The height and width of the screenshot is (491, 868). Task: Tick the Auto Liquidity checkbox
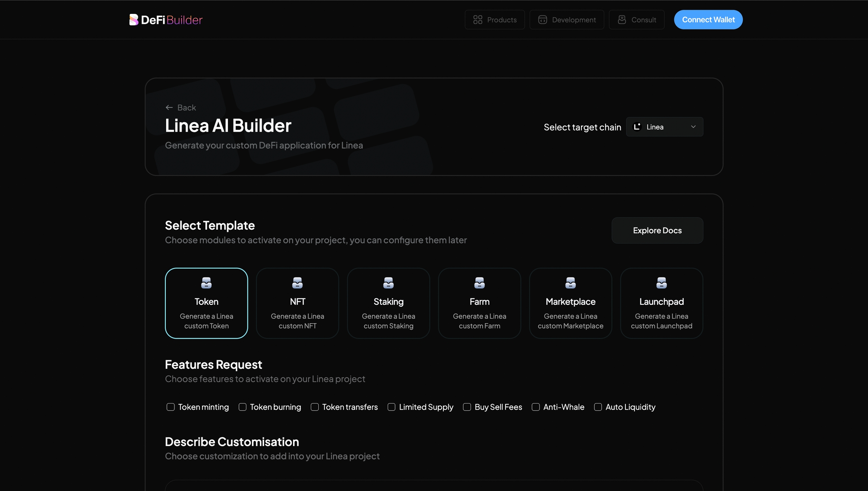pyautogui.click(x=598, y=407)
